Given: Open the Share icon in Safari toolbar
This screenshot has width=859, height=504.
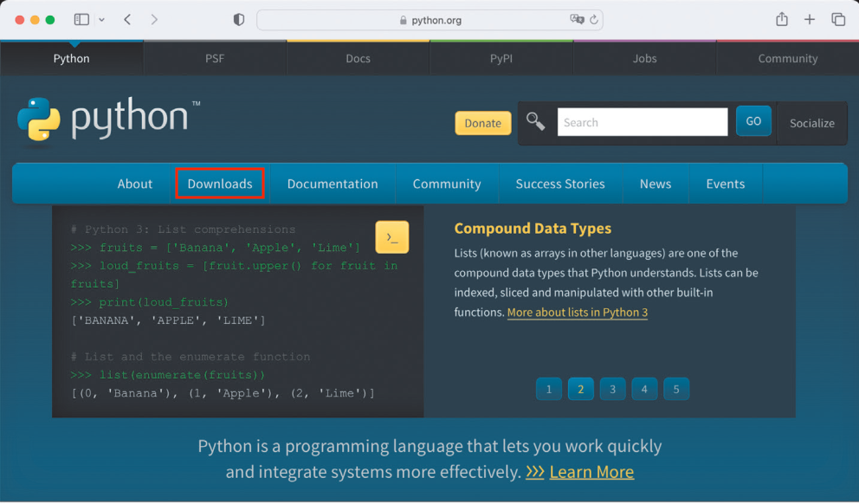Looking at the screenshot, I should (x=782, y=19).
